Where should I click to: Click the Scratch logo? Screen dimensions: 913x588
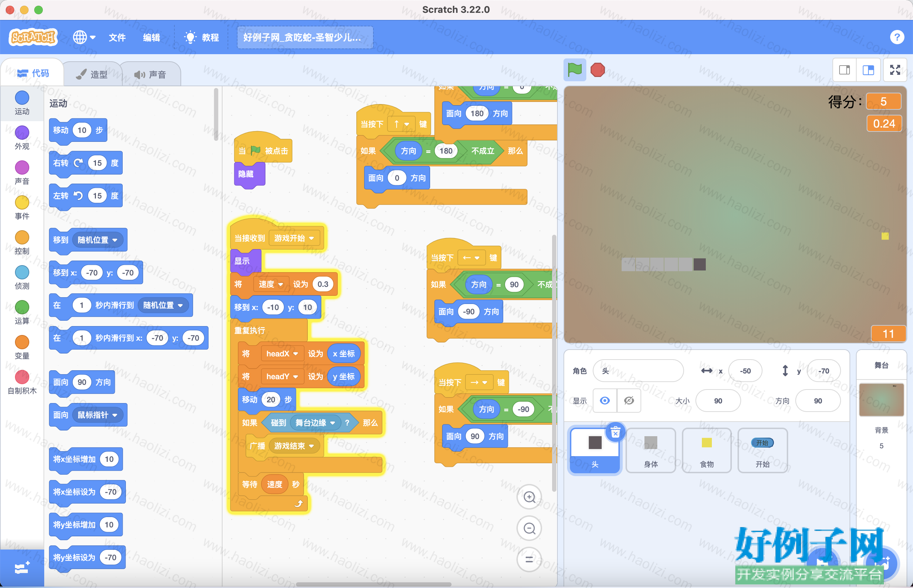[x=33, y=37]
